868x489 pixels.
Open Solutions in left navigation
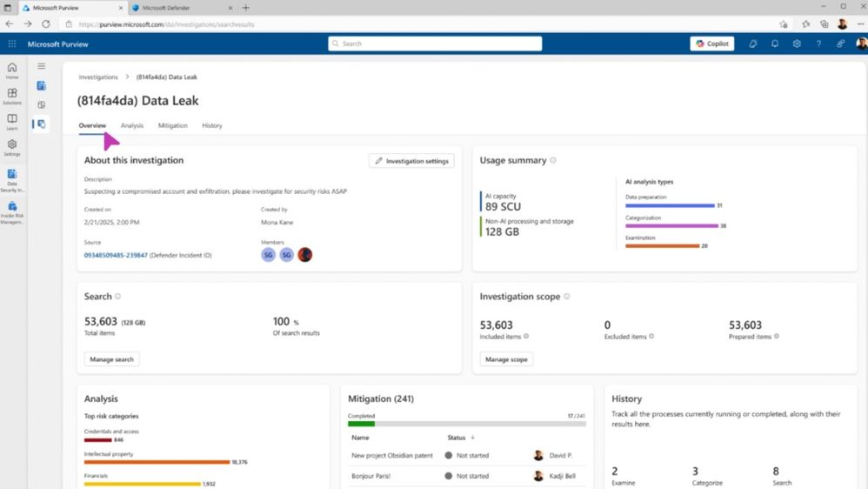pyautogui.click(x=12, y=96)
